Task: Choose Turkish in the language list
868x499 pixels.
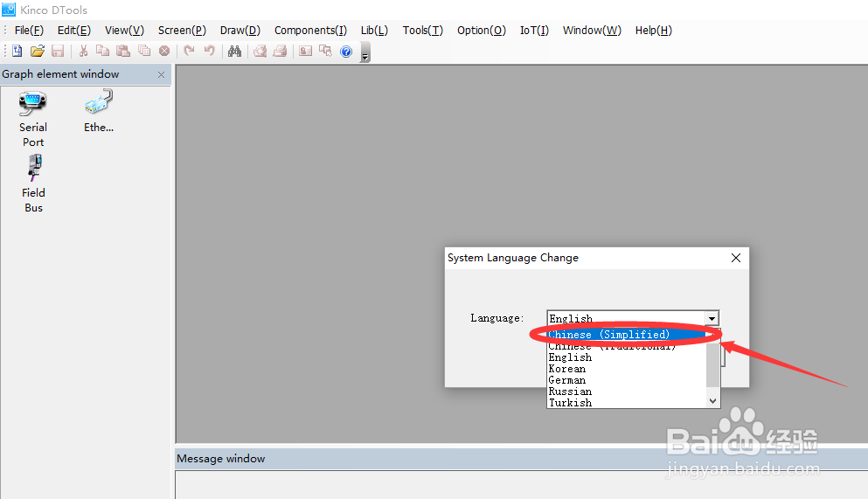Action: point(627,403)
